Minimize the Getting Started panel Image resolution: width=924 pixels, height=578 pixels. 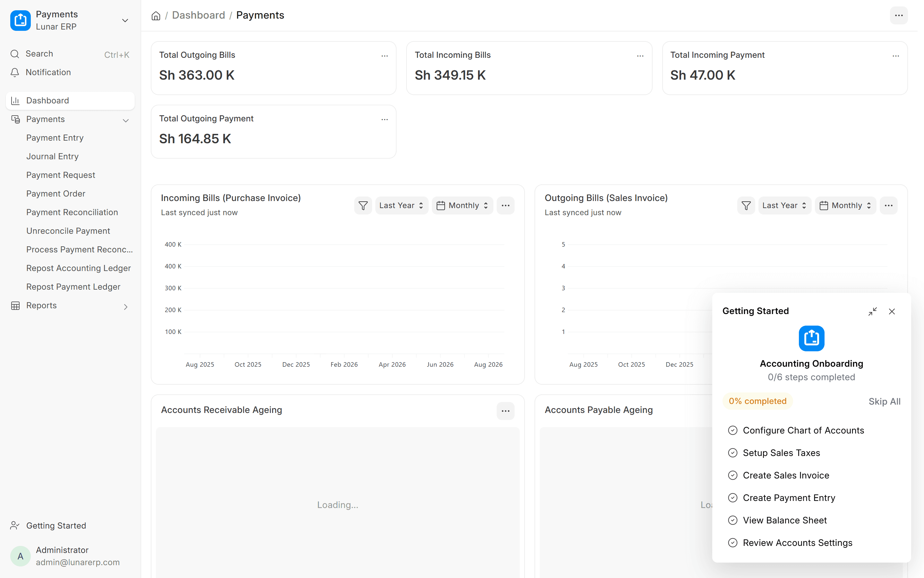pyautogui.click(x=872, y=311)
